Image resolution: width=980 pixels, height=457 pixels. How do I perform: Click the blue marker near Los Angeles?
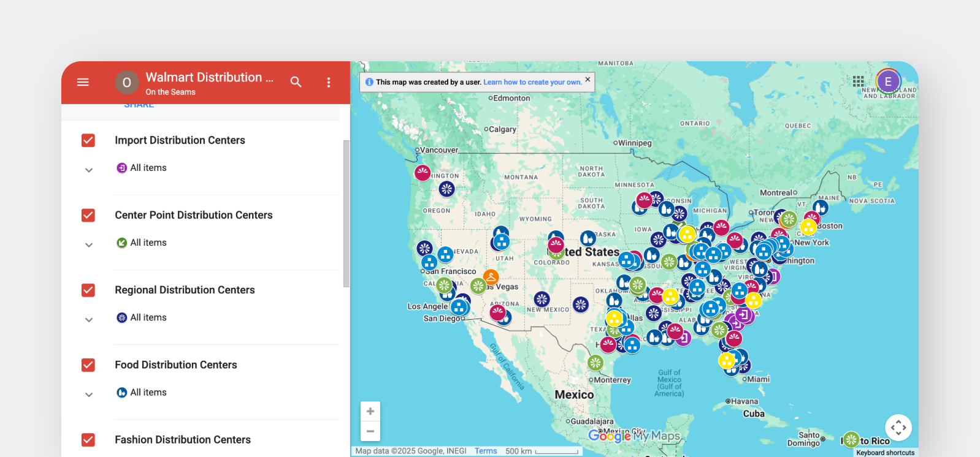[x=459, y=307]
